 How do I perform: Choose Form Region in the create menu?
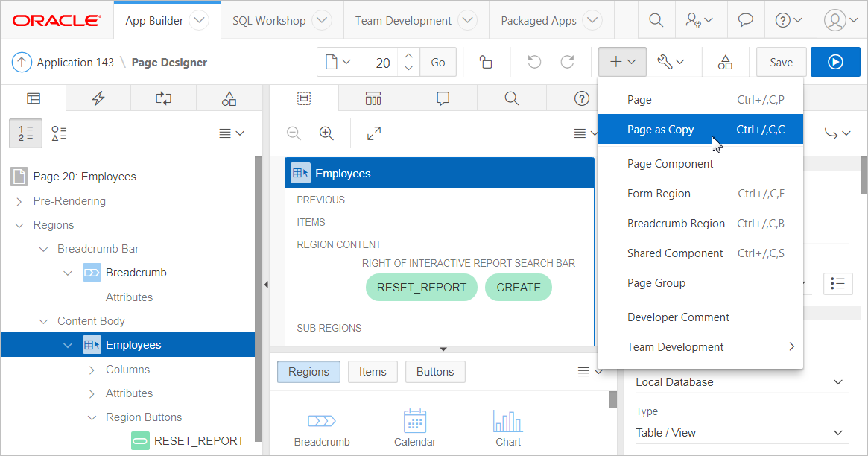[x=659, y=194]
